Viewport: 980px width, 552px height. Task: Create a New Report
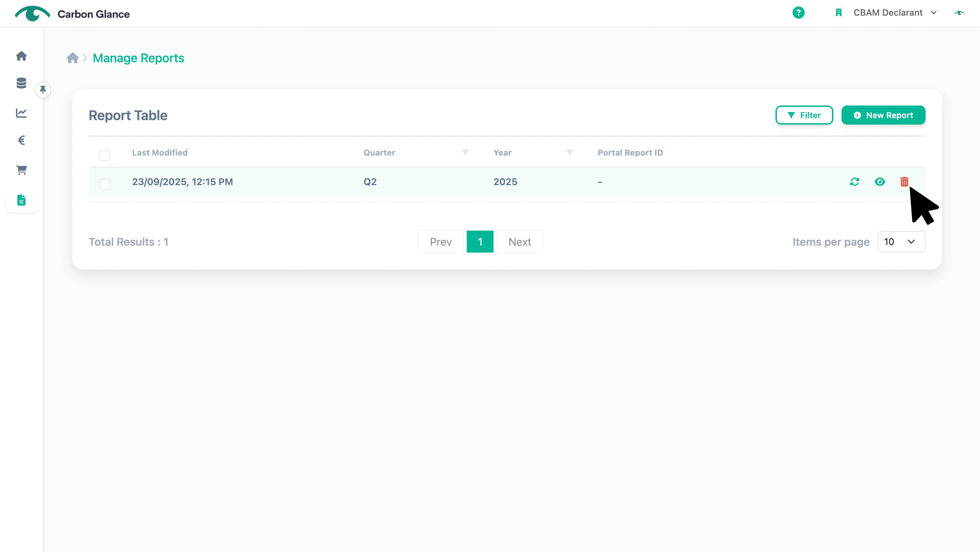pyautogui.click(x=883, y=115)
